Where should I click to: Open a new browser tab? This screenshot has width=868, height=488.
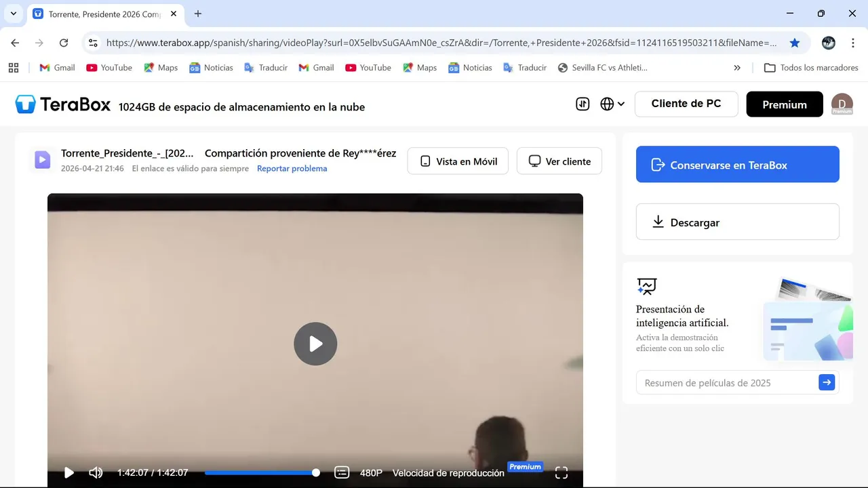198,14
